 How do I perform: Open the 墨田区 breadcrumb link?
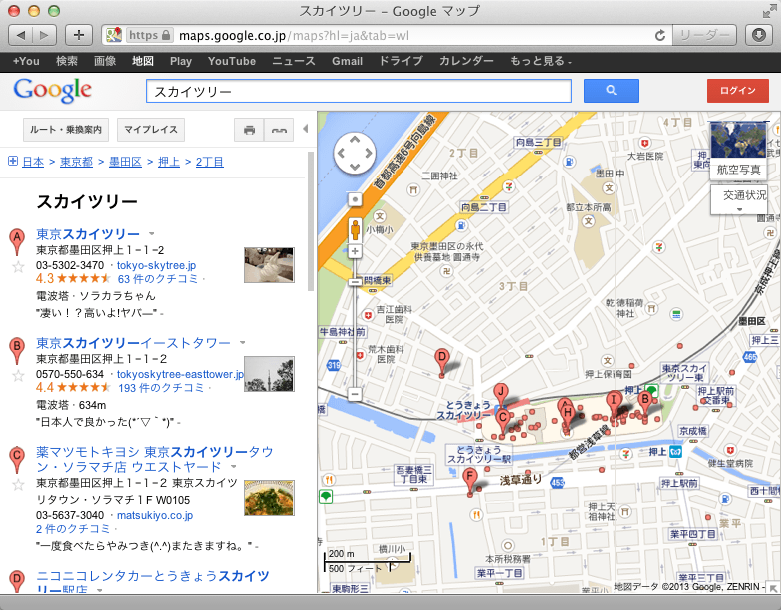(125, 162)
